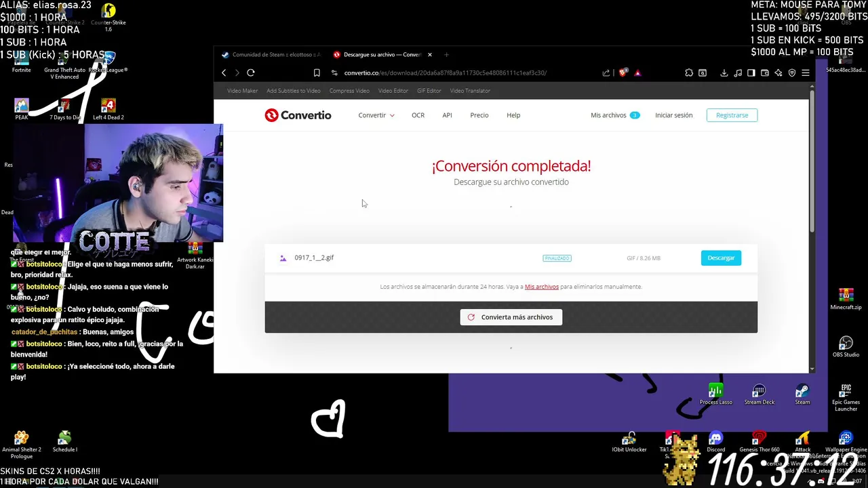
Task: Bookmark this page icon
Action: click(317, 73)
